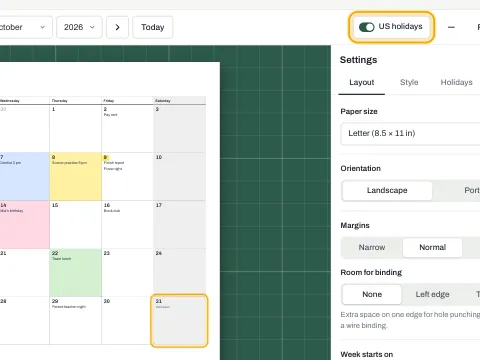The width and height of the screenshot is (480, 360).
Task: Click the Saturday October 17 cell
Action: (179, 224)
